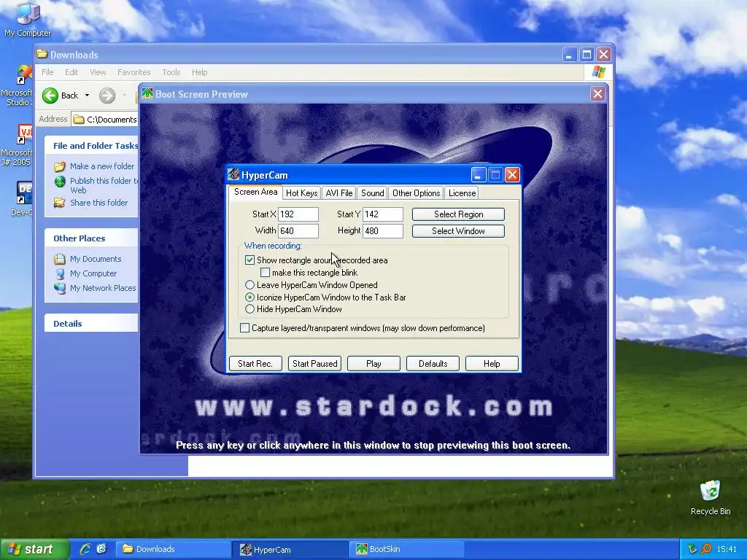The image size is (747, 560).
Task: Switch to the Other Options tab
Action: pos(416,192)
